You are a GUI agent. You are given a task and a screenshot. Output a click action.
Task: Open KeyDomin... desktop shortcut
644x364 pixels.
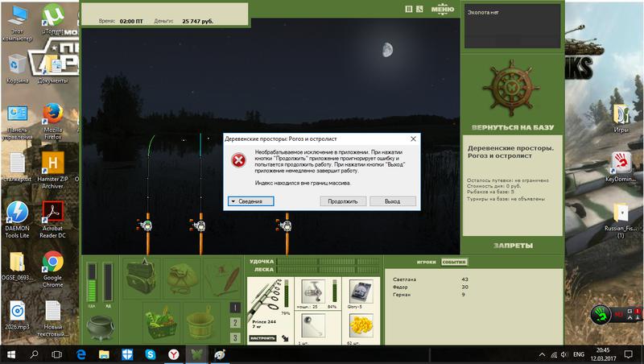[621, 168]
